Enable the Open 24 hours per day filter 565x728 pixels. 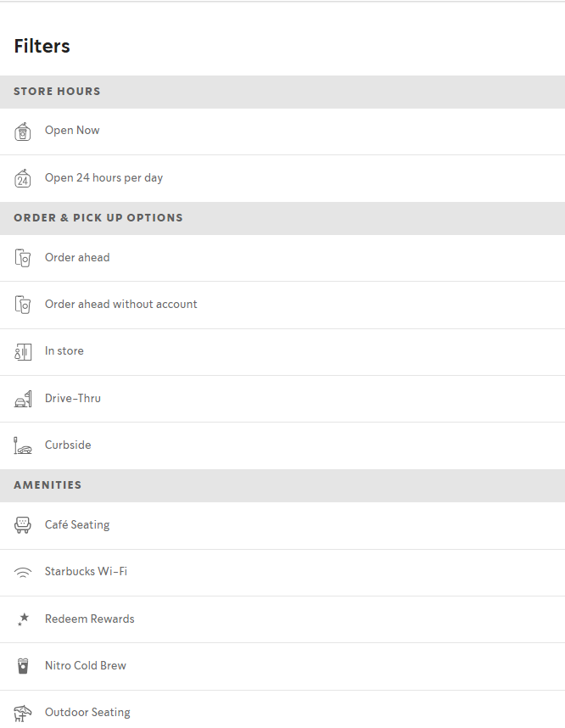tap(103, 178)
